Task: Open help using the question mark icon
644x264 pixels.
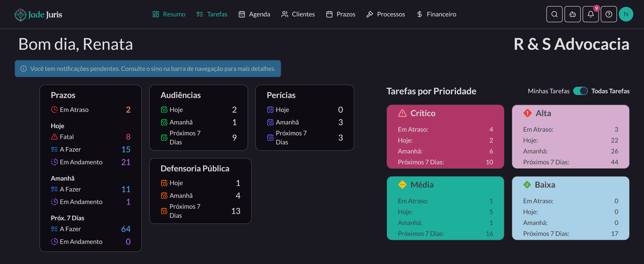Action: [609, 14]
